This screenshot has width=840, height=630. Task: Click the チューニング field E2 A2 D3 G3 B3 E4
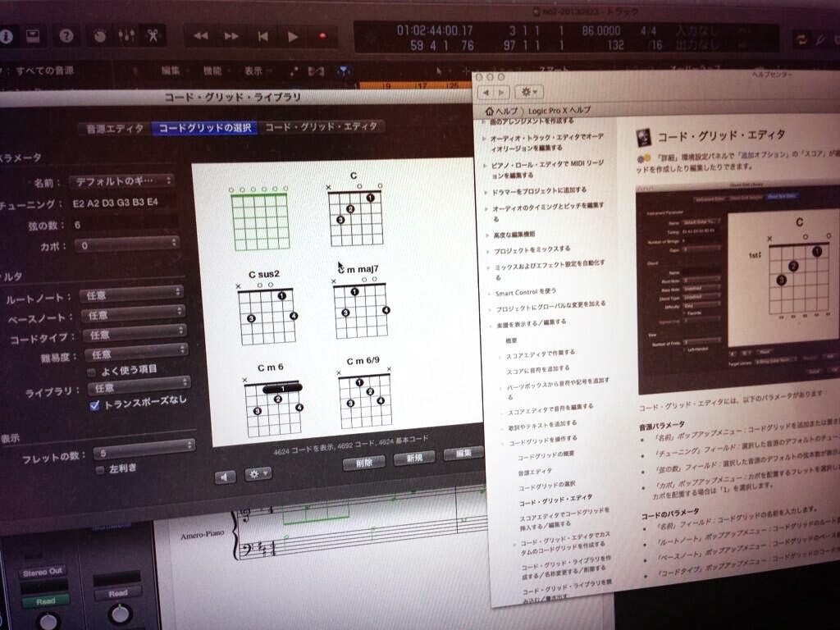click(116, 203)
